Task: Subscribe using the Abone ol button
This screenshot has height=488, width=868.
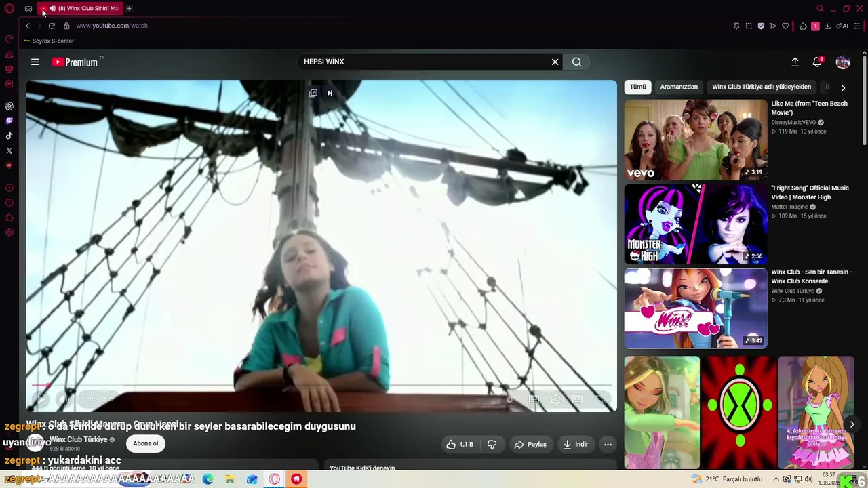Action: coord(146,443)
